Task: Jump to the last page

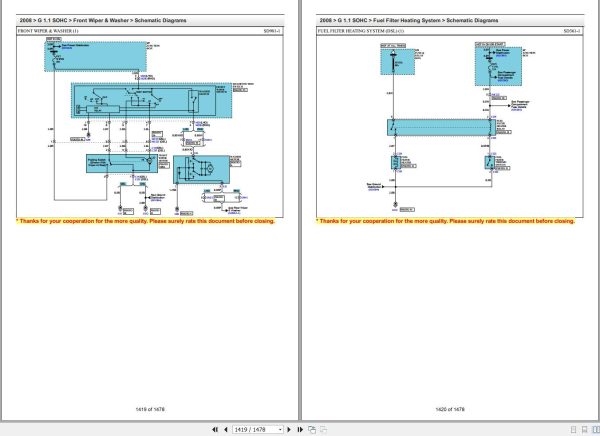Action: click(x=300, y=429)
